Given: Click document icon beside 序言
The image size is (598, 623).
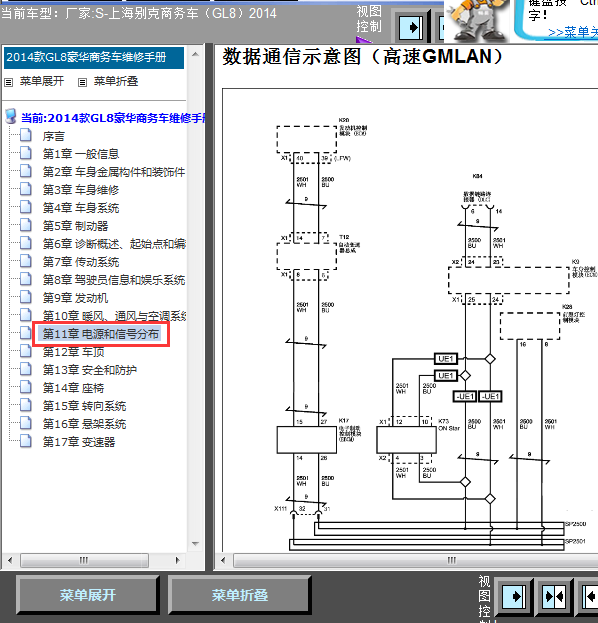Looking at the screenshot, I should [26, 135].
